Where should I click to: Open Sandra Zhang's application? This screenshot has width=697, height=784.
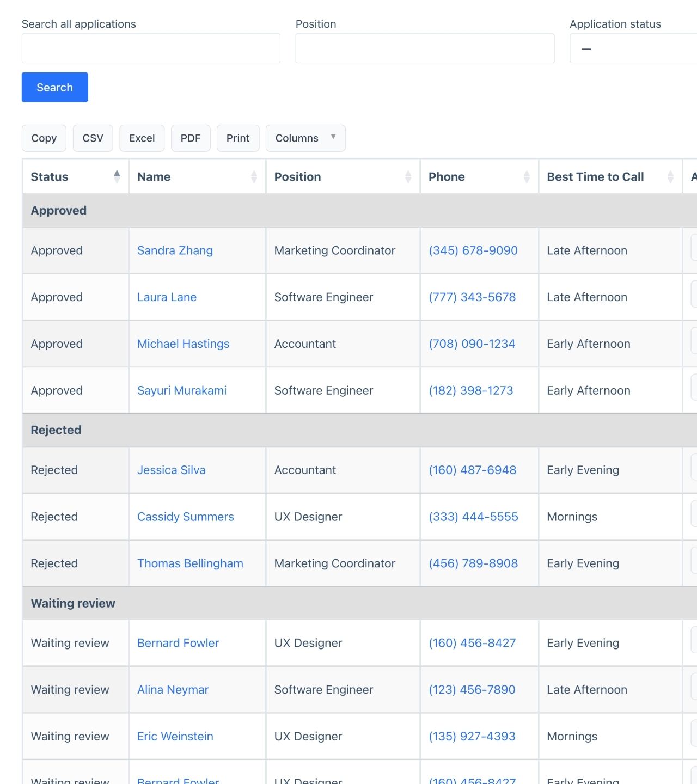coord(175,250)
